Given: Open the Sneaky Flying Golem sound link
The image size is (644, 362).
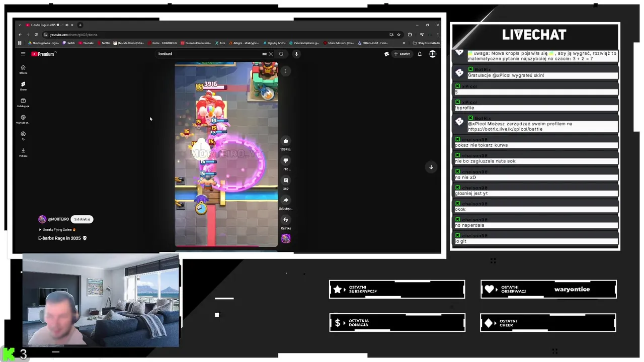Looking at the screenshot, I should (x=57, y=230).
